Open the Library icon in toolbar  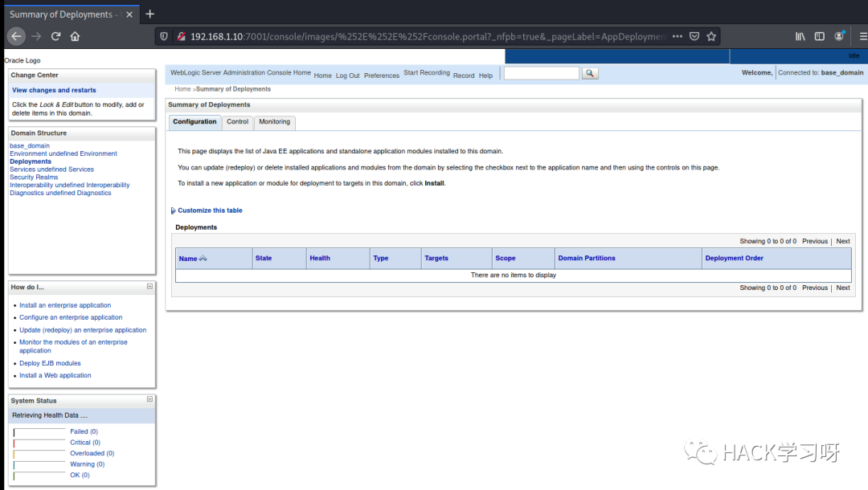(x=800, y=36)
